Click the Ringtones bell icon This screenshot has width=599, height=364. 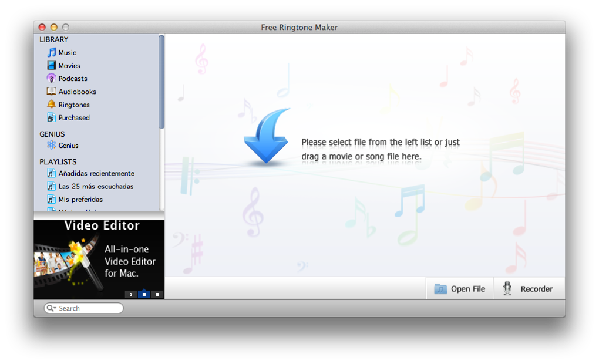[51, 104]
